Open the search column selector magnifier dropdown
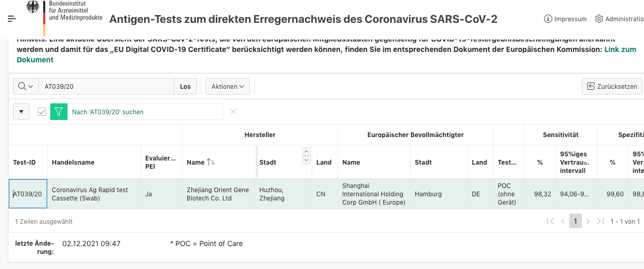The image size is (644, 269). coord(26,86)
